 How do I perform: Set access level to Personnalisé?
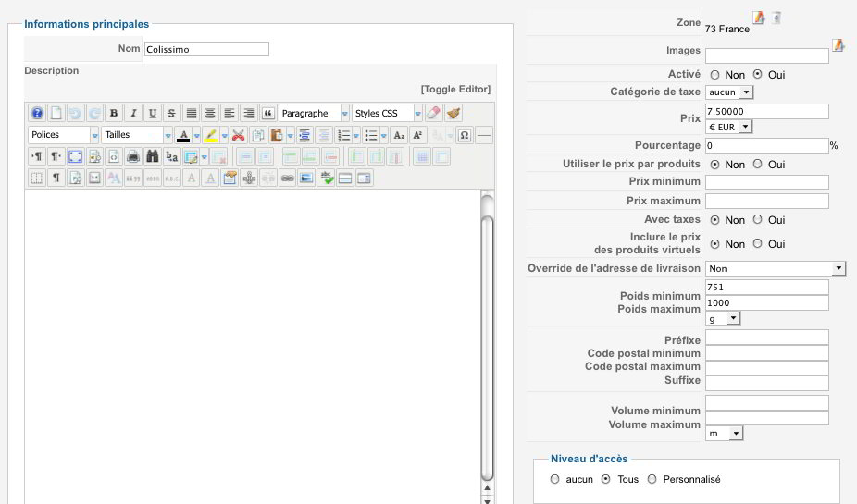(x=652, y=479)
